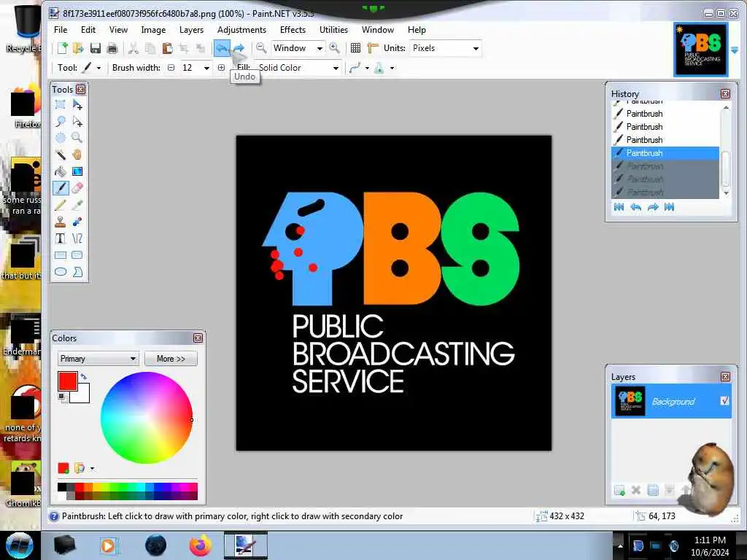Select the Paintbrush tool in Tools panel
This screenshot has height=560, width=747.
[61, 188]
